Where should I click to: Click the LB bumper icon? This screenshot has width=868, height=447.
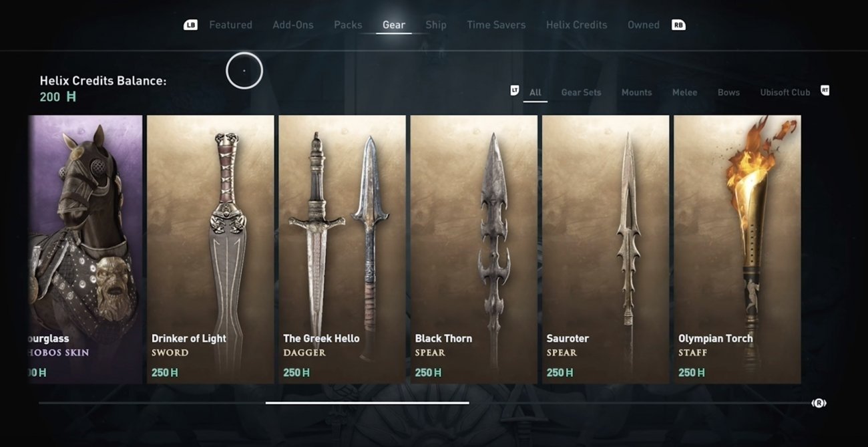(190, 25)
